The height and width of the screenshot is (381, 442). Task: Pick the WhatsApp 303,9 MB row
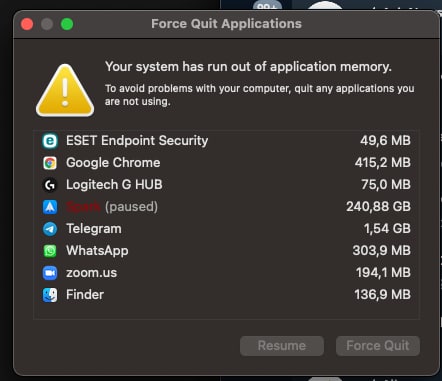pyautogui.click(x=227, y=251)
